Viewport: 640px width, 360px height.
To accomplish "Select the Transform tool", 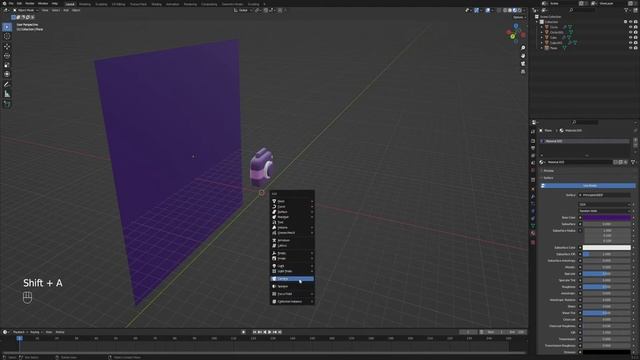I will tap(7, 74).
